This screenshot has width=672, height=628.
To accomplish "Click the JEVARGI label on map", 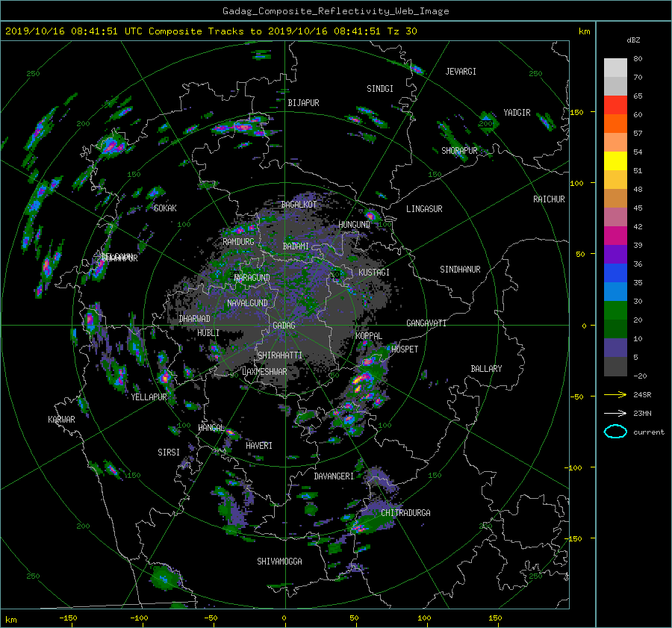I will (461, 72).
